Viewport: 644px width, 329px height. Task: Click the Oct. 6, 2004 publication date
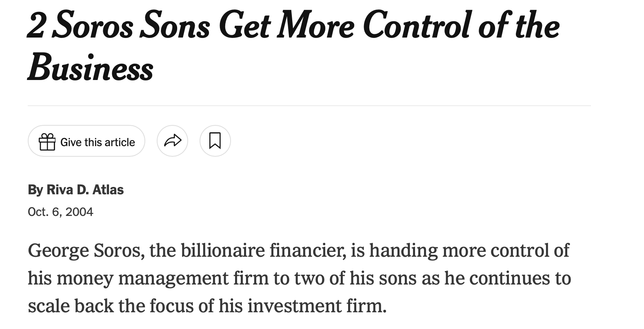[60, 212]
